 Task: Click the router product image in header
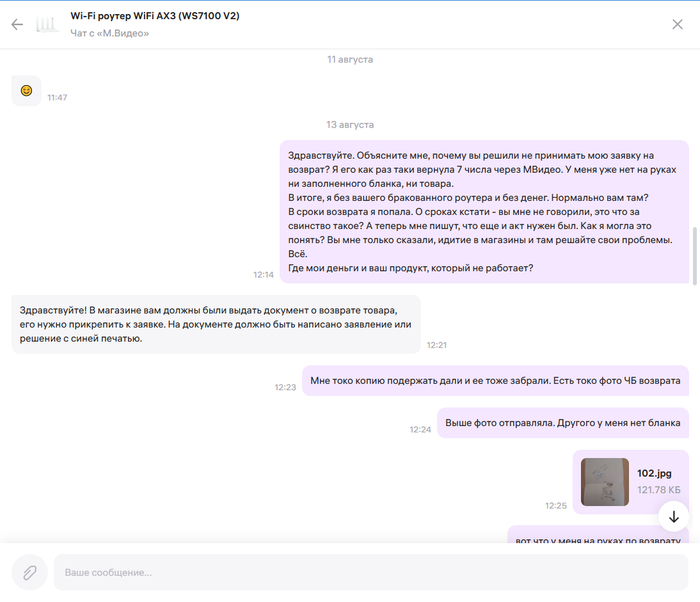click(47, 25)
